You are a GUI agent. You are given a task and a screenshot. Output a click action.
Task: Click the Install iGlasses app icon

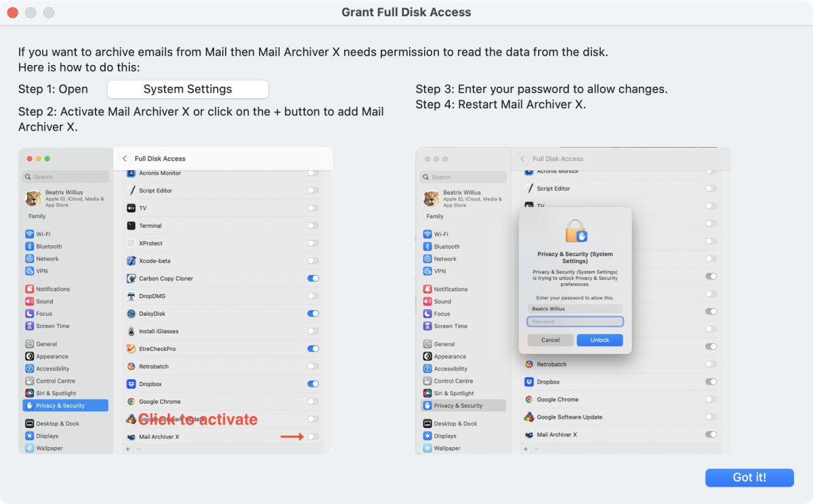[131, 331]
